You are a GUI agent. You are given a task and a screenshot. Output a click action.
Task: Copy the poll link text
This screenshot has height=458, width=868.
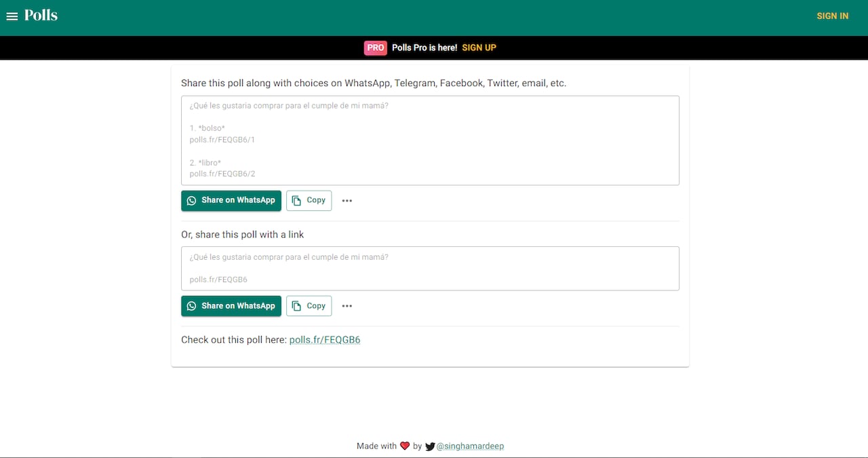tap(309, 306)
